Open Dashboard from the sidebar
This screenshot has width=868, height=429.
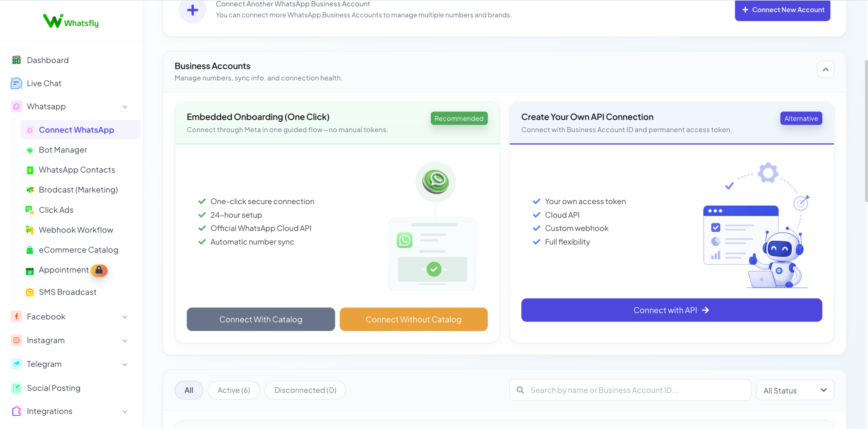(x=47, y=60)
